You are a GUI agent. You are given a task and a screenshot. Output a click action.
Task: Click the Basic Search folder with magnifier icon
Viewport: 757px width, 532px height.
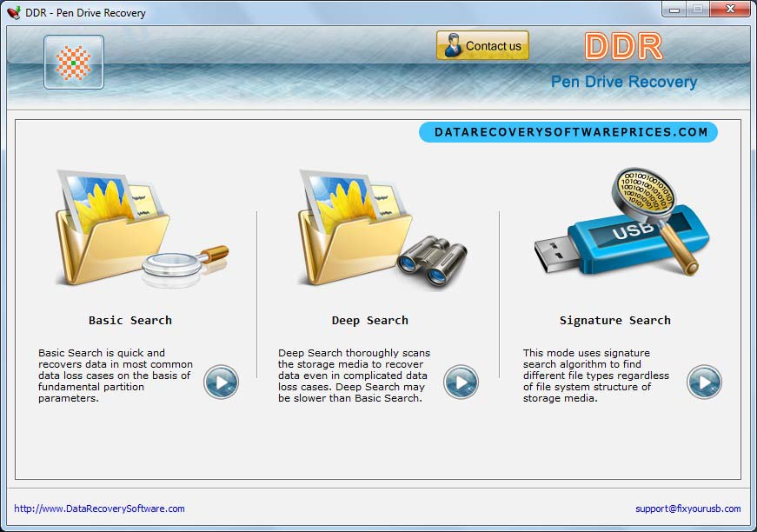(x=141, y=228)
